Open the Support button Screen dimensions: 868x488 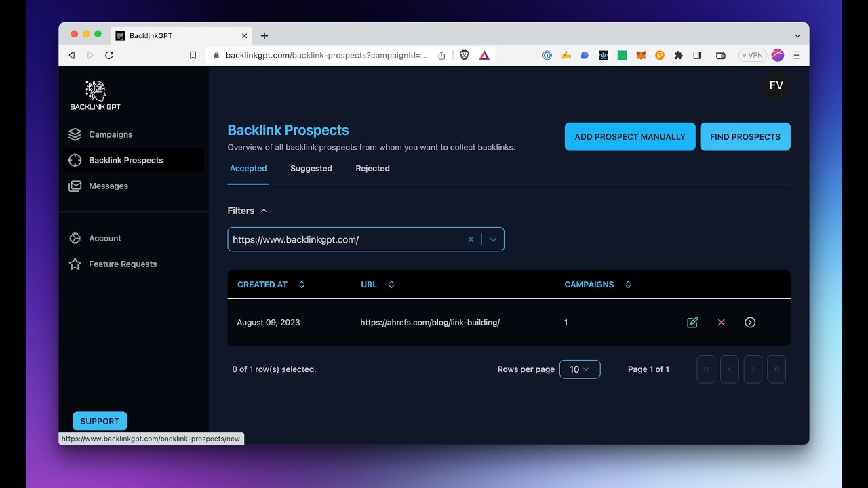click(100, 421)
